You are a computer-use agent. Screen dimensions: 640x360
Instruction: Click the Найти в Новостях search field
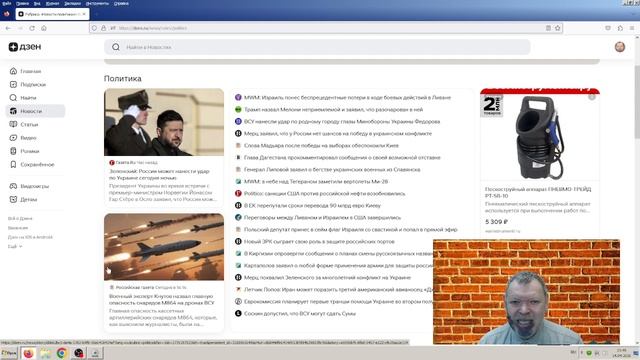[317, 47]
